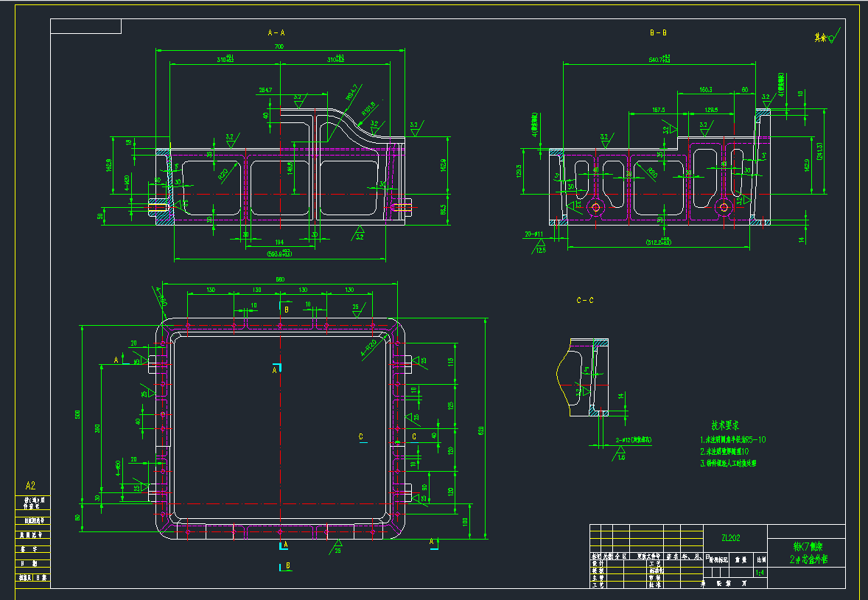Click the 700 overall width dimension
This screenshot has height=600, width=868.
coord(279,46)
